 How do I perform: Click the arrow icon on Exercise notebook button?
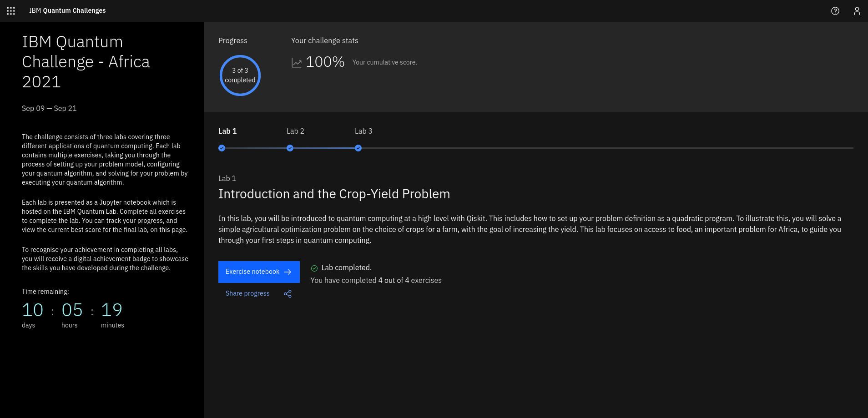(x=288, y=272)
